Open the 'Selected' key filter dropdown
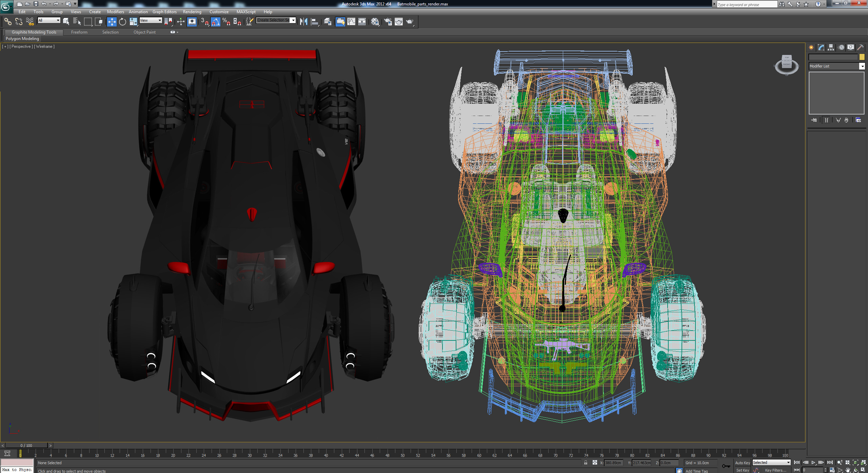The width and height of the screenshot is (868, 473). point(772,462)
